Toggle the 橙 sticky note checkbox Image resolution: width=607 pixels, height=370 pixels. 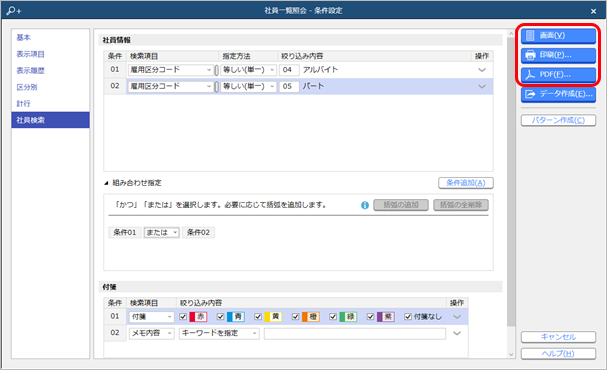coord(296,317)
